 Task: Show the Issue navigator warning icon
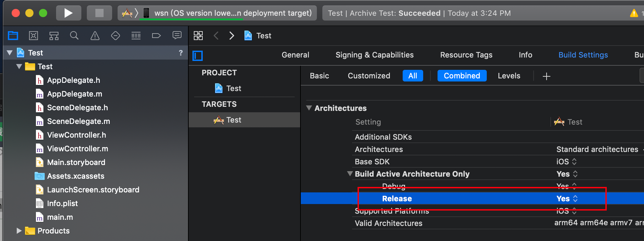95,36
